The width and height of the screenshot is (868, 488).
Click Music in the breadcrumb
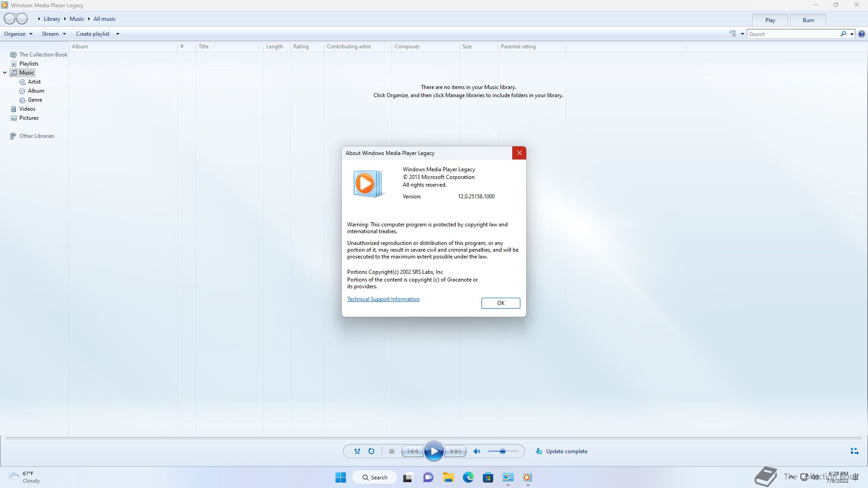click(x=77, y=19)
